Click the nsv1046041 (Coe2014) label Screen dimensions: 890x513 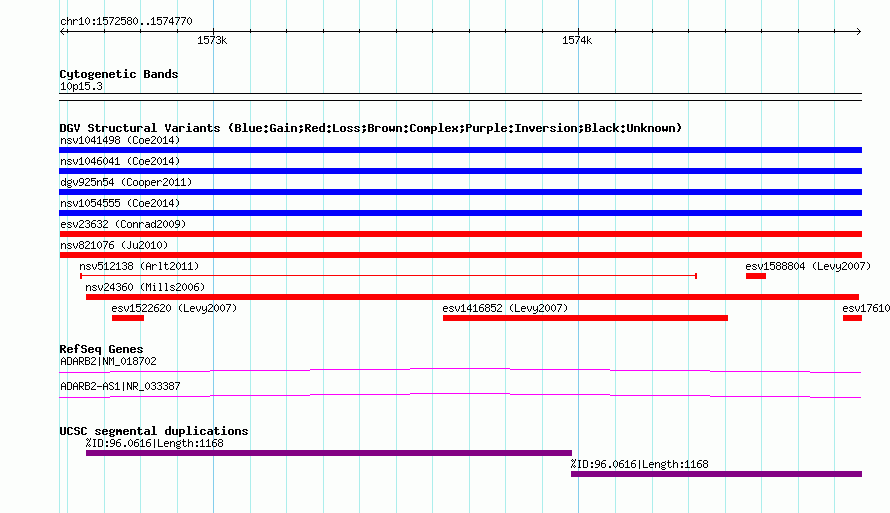(x=120, y=161)
